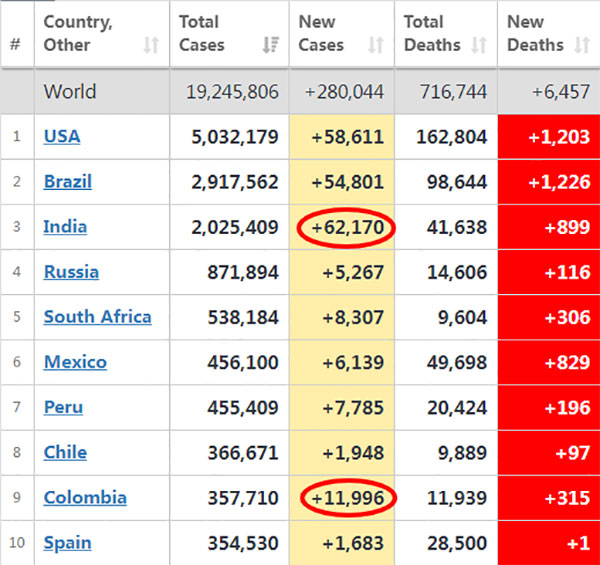Open the USA country link

tap(62, 136)
